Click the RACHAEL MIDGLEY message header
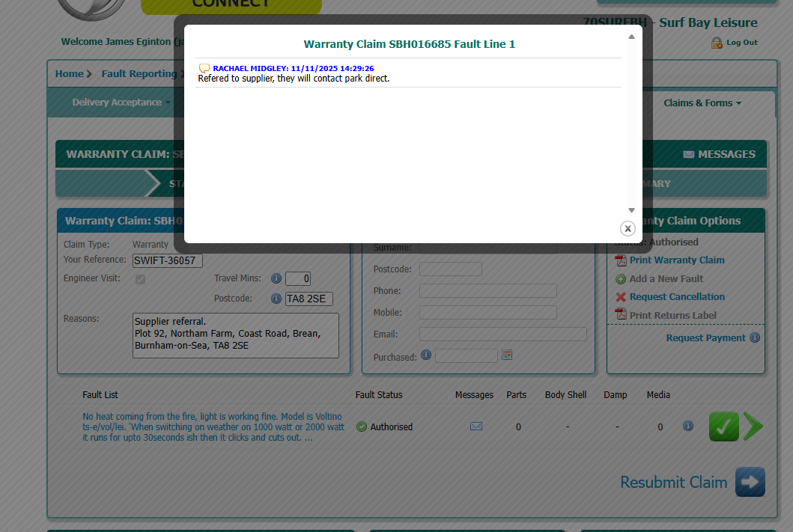 [294, 68]
